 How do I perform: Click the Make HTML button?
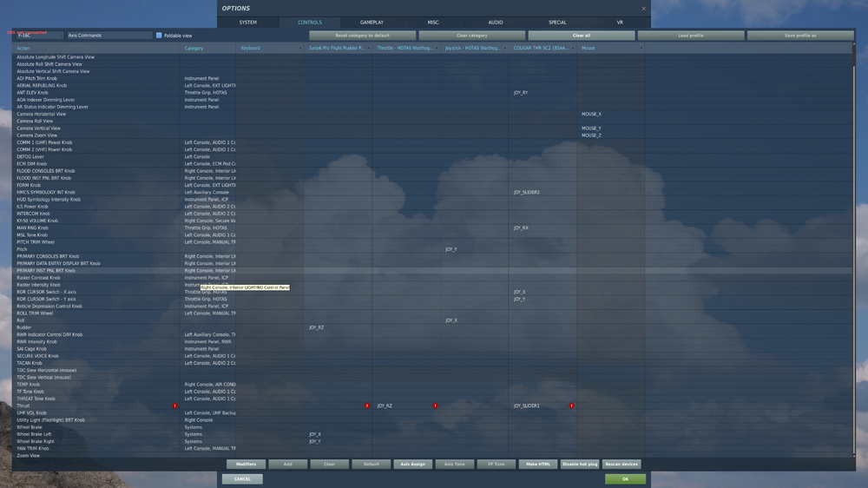(538, 465)
